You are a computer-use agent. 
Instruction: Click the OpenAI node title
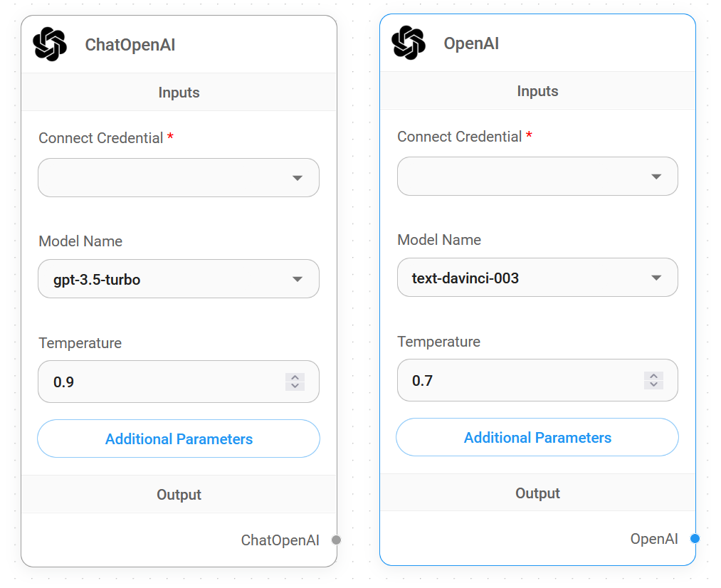point(471,43)
